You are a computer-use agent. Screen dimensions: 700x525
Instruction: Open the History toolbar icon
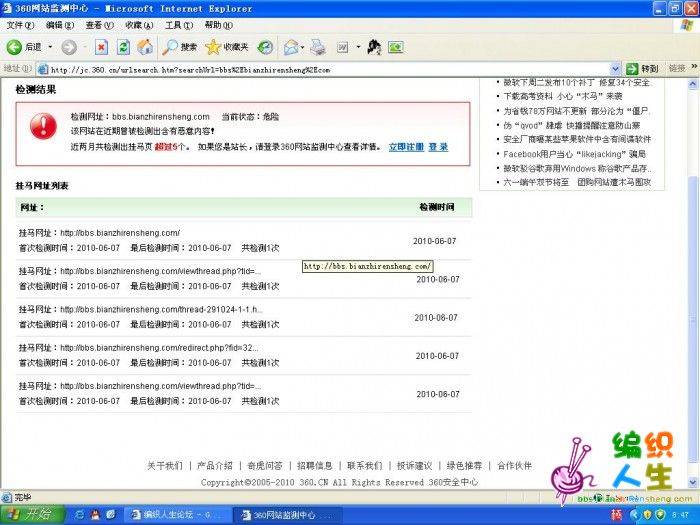point(265,47)
